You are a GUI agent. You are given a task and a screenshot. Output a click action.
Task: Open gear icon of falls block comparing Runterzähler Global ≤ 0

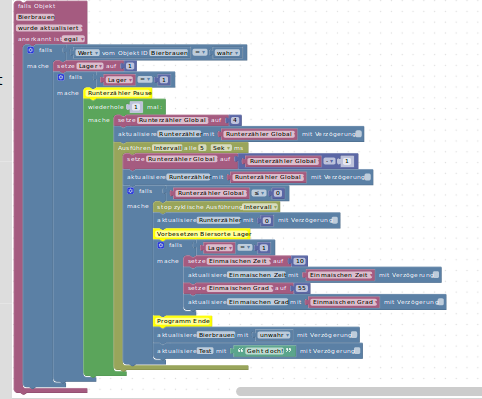tap(130, 191)
